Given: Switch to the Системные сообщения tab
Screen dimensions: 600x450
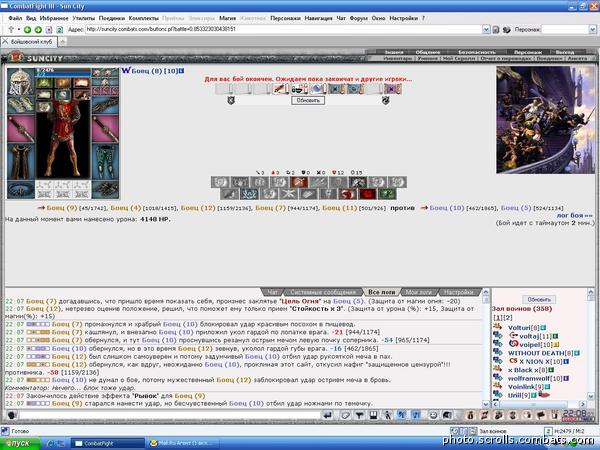Looking at the screenshot, I should 323,292.
